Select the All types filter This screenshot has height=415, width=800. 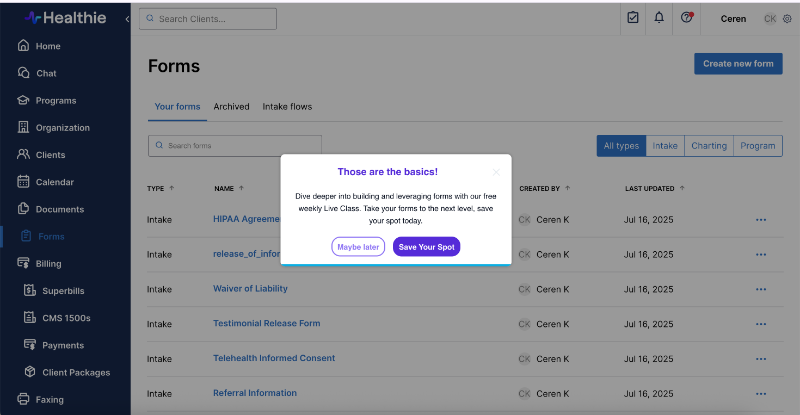tap(621, 146)
